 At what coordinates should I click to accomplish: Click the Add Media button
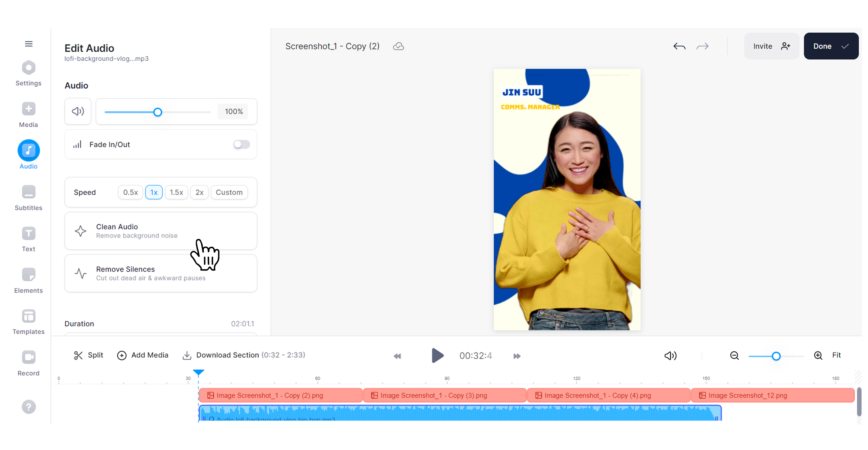tap(143, 355)
